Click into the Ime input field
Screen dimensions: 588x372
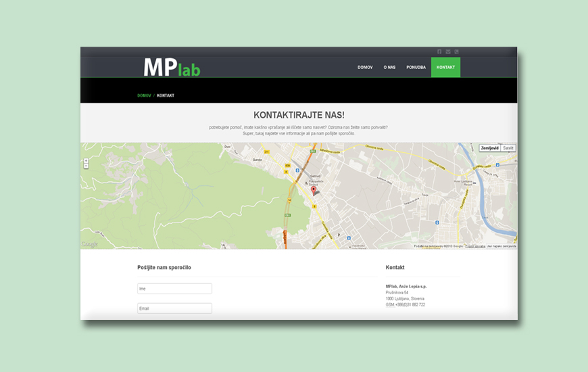pyautogui.click(x=174, y=289)
